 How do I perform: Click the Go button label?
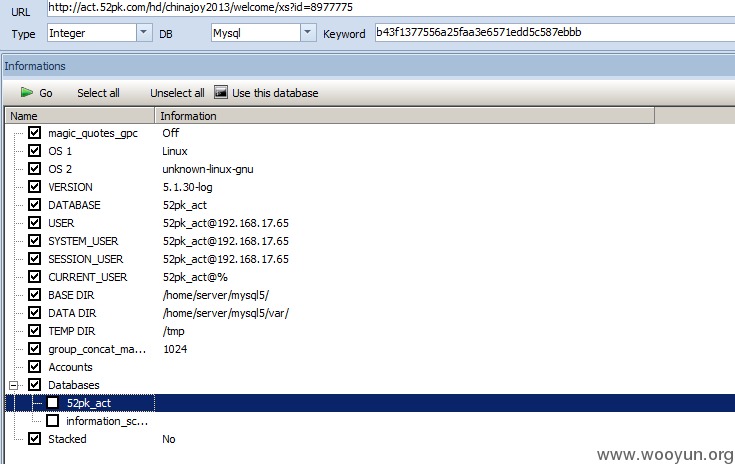click(x=46, y=93)
